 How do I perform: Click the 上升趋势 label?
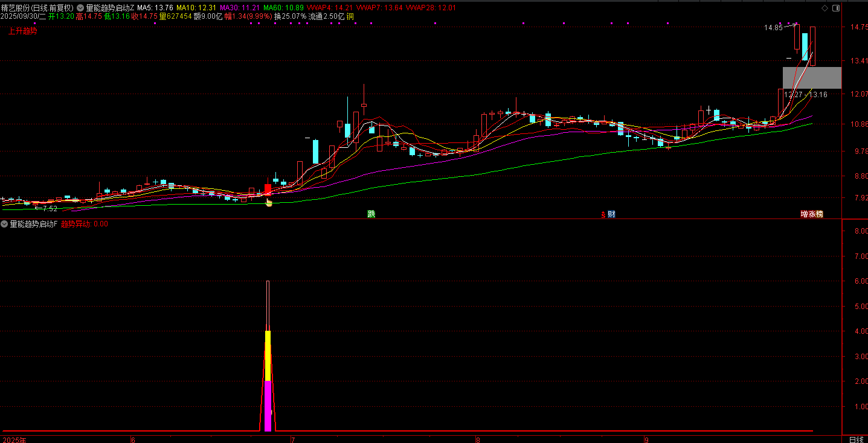click(x=22, y=31)
